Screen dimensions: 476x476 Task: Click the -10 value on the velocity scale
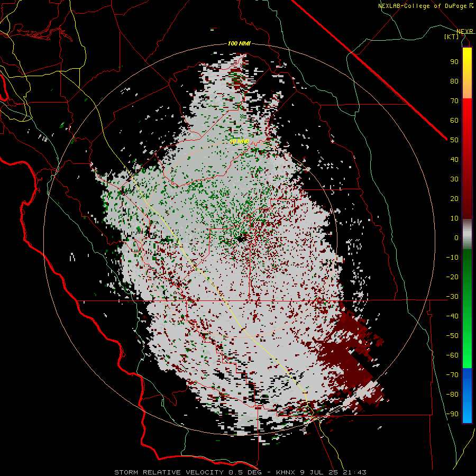pos(452,258)
